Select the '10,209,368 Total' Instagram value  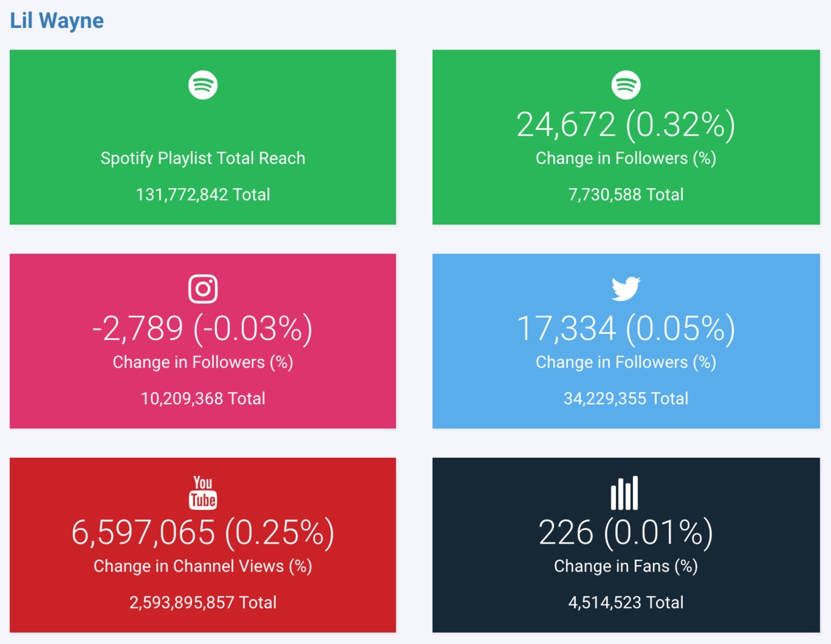click(203, 399)
